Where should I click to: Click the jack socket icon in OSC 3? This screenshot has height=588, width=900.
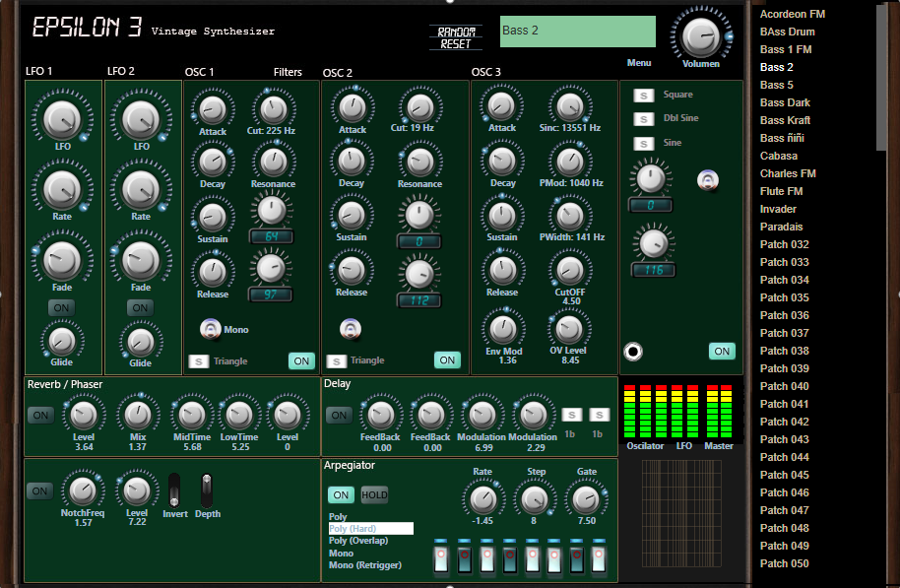(634, 351)
